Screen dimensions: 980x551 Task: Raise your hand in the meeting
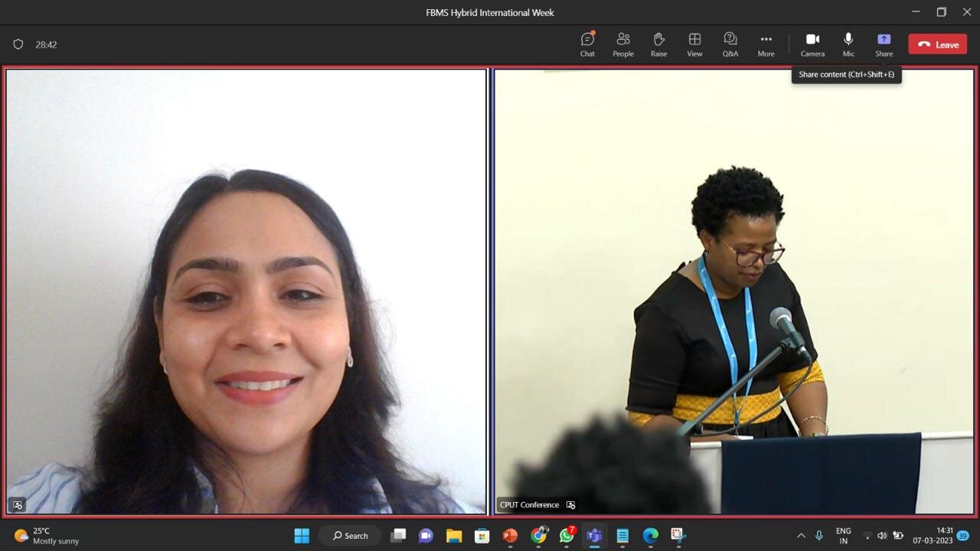(658, 44)
